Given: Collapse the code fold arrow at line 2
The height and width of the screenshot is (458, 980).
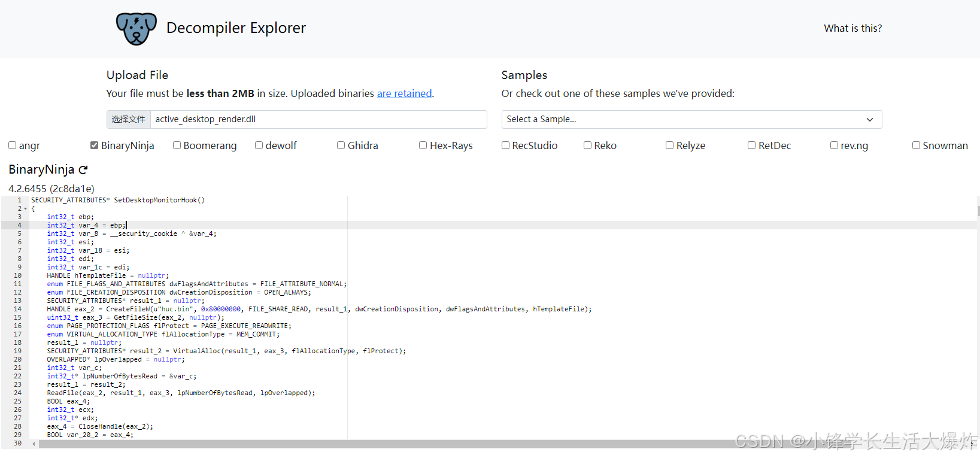Looking at the screenshot, I should pos(25,209).
